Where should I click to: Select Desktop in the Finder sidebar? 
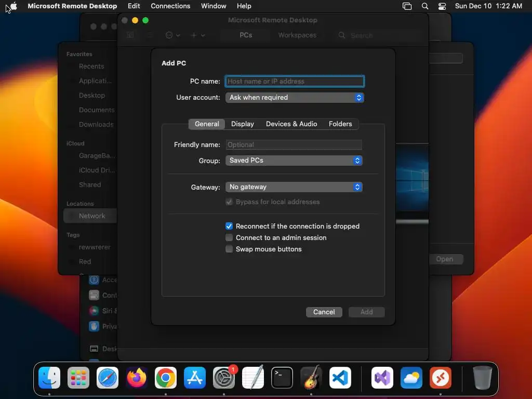click(91, 96)
